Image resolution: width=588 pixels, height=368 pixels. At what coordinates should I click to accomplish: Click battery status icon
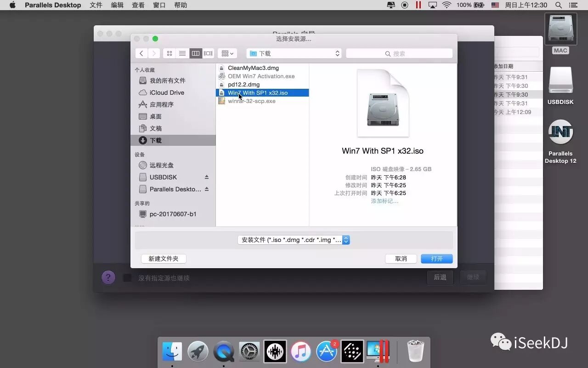[479, 5]
